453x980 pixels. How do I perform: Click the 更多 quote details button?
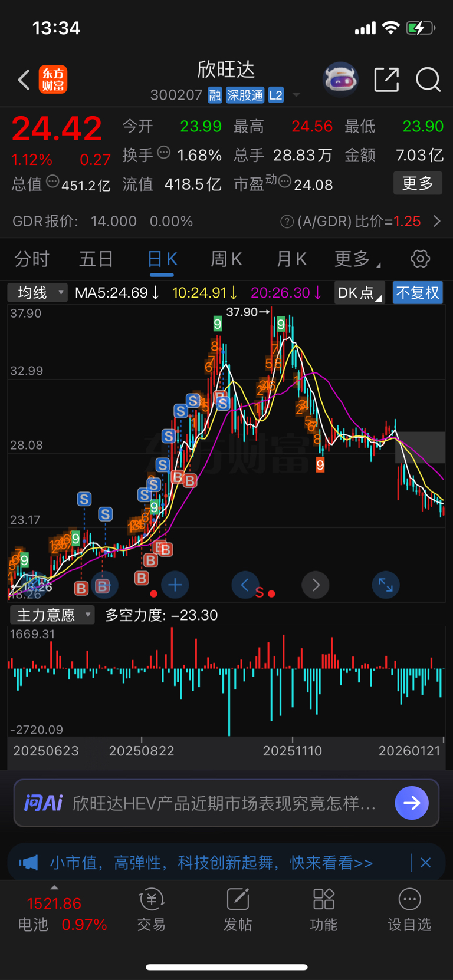[418, 183]
